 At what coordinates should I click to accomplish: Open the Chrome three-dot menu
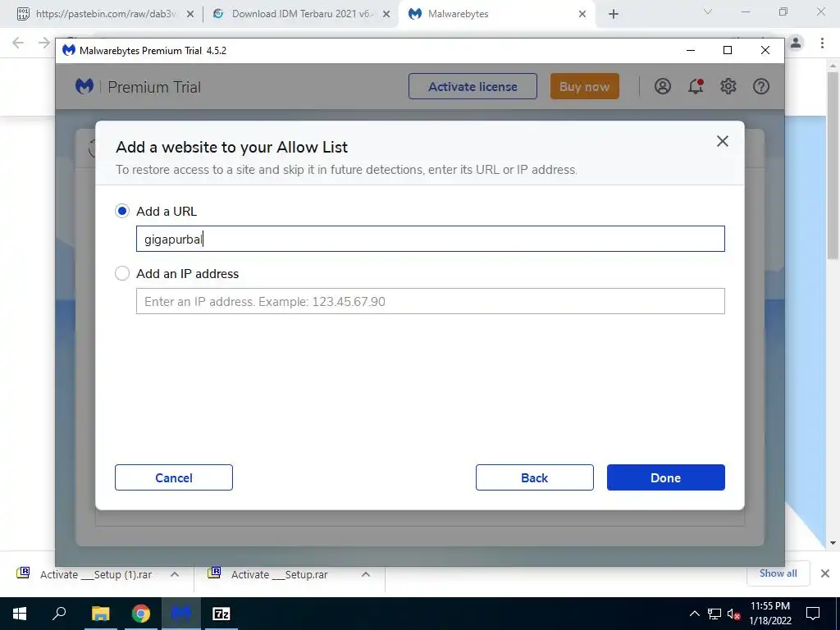click(822, 43)
